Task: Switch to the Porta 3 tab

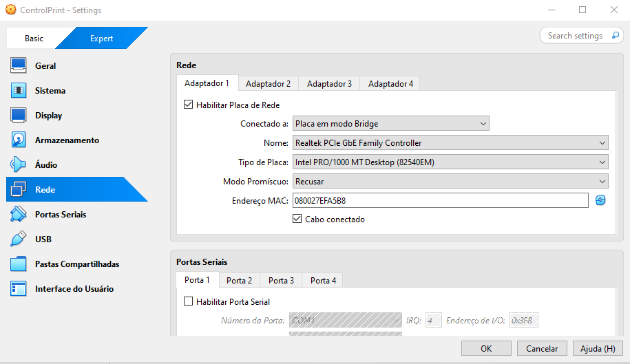Action: [281, 281]
